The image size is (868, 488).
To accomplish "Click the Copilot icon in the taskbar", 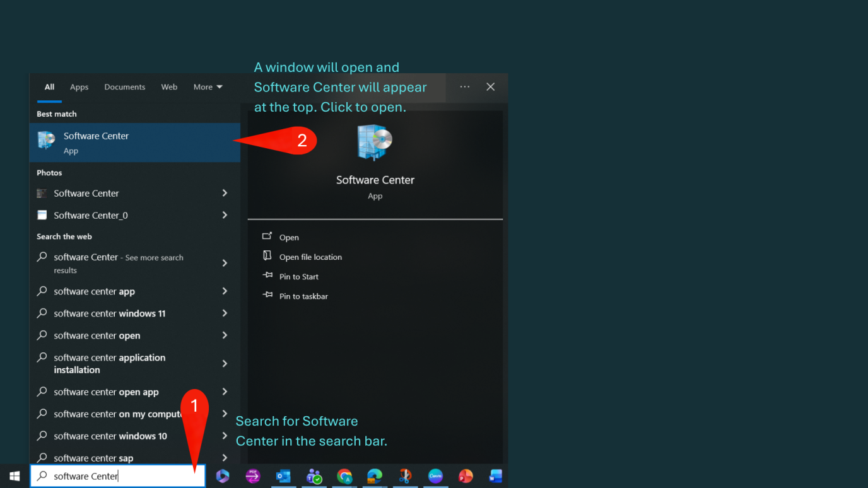I will point(223,476).
